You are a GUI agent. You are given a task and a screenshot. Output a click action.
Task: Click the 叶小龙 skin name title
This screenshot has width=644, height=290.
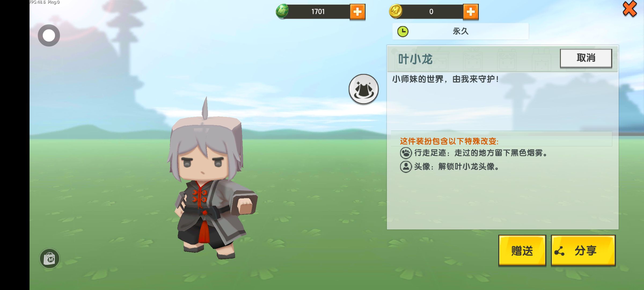pos(415,59)
